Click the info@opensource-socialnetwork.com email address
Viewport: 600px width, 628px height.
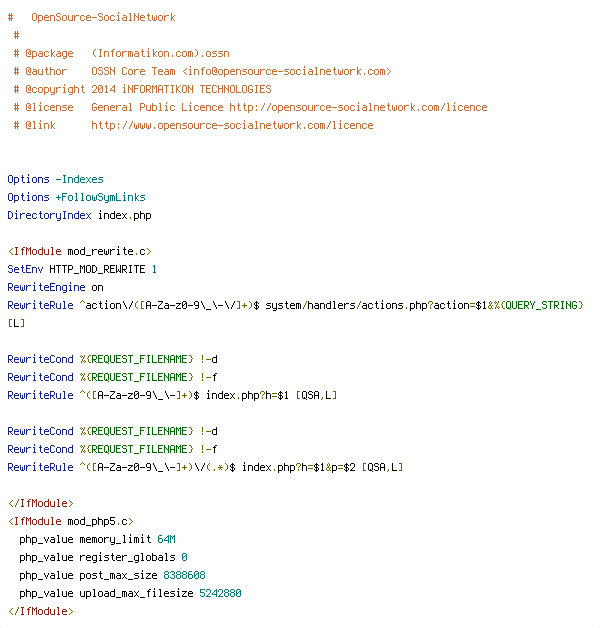[x=287, y=71]
